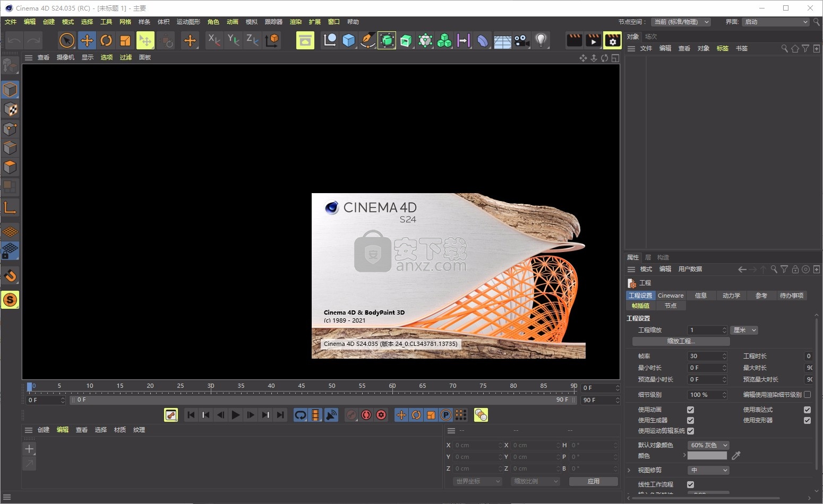Switch to the Cineware tab
The width and height of the screenshot is (823, 504).
671,296
